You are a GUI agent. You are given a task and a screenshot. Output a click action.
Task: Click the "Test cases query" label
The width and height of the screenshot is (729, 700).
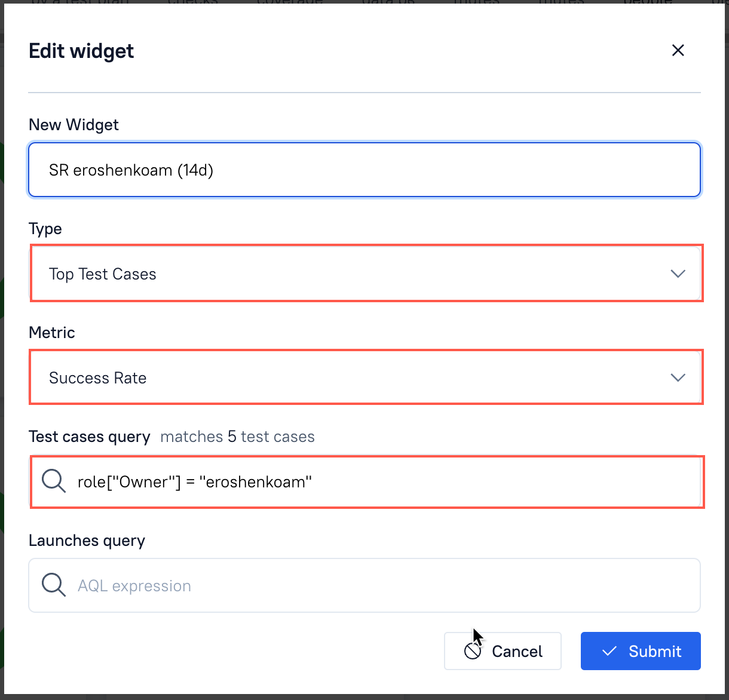coord(89,437)
